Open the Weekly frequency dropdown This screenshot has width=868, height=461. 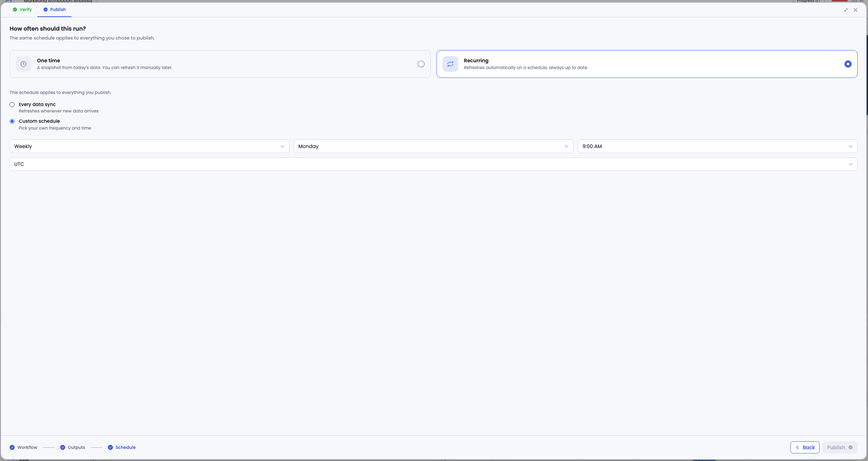(x=150, y=146)
